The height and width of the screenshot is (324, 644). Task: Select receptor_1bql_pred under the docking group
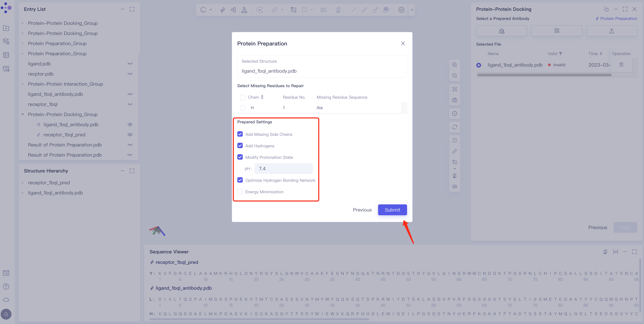(x=64, y=135)
